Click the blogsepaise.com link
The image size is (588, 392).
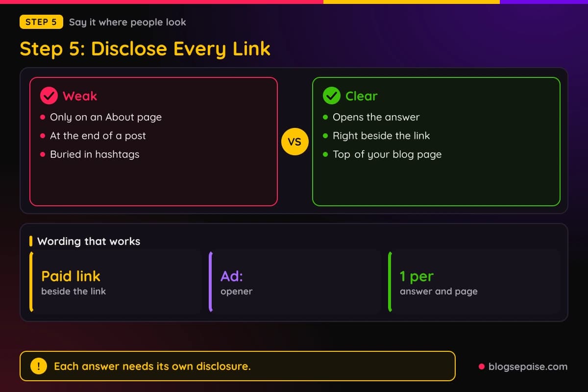click(528, 367)
